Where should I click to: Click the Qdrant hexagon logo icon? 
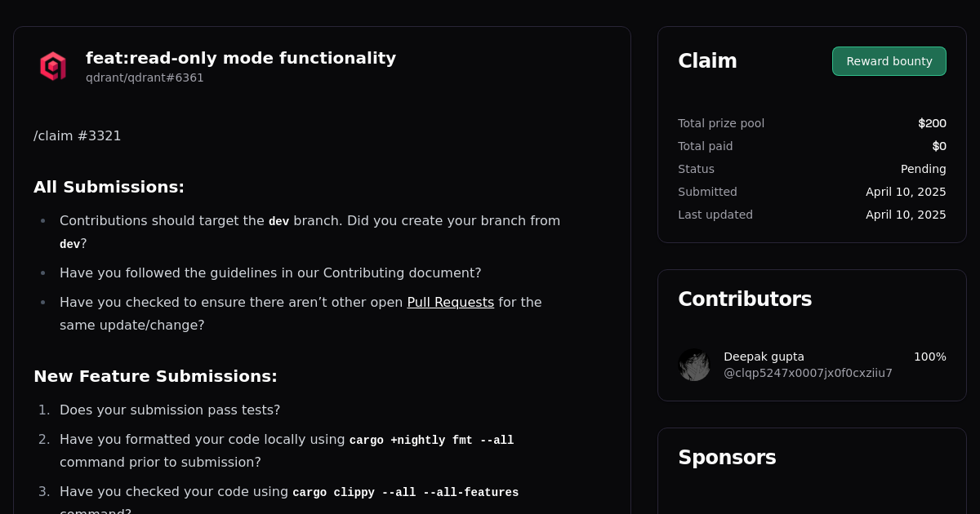(52, 67)
